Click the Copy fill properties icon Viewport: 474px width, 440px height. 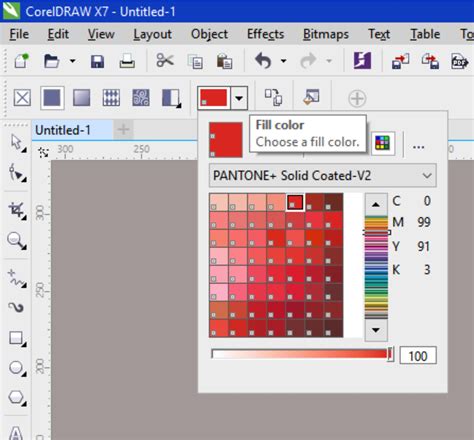coord(274,98)
